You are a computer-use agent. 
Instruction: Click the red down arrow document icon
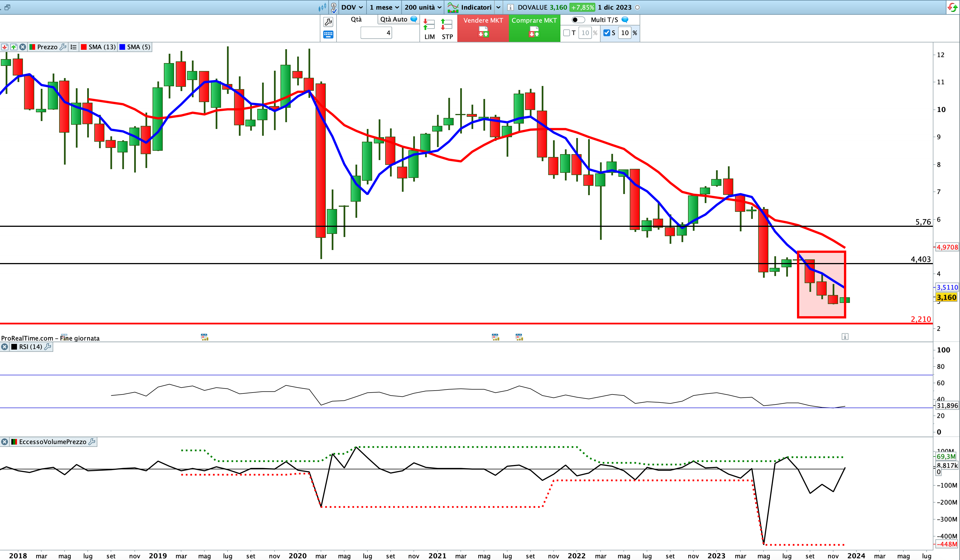pyautogui.click(x=5, y=47)
